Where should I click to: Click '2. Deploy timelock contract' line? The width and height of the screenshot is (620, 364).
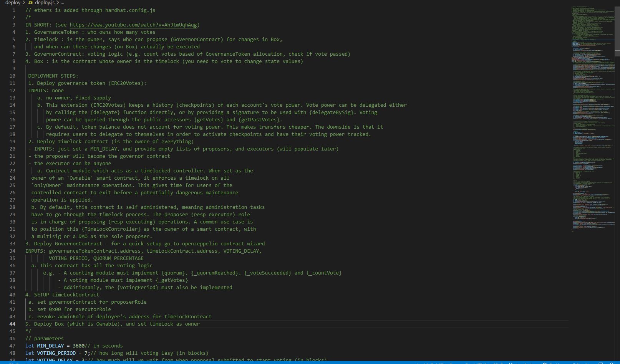[x=111, y=141]
